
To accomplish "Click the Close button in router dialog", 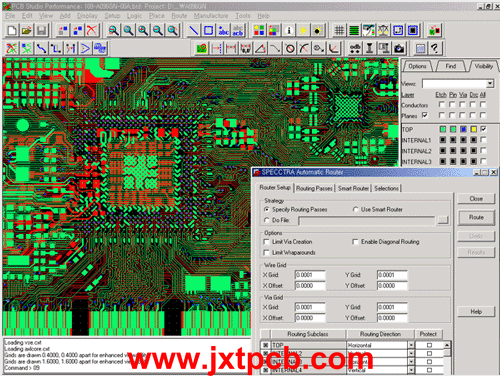I will click(x=476, y=199).
